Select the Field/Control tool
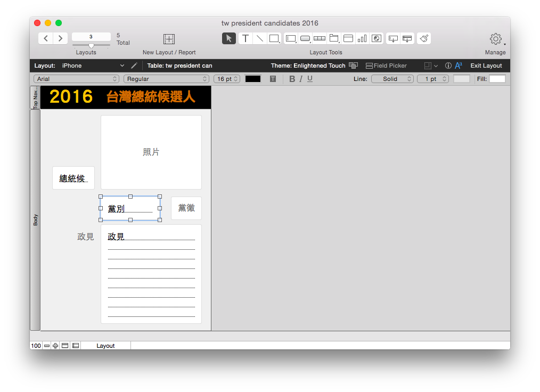Image resolution: width=540 pixels, height=392 pixels. click(291, 38)
